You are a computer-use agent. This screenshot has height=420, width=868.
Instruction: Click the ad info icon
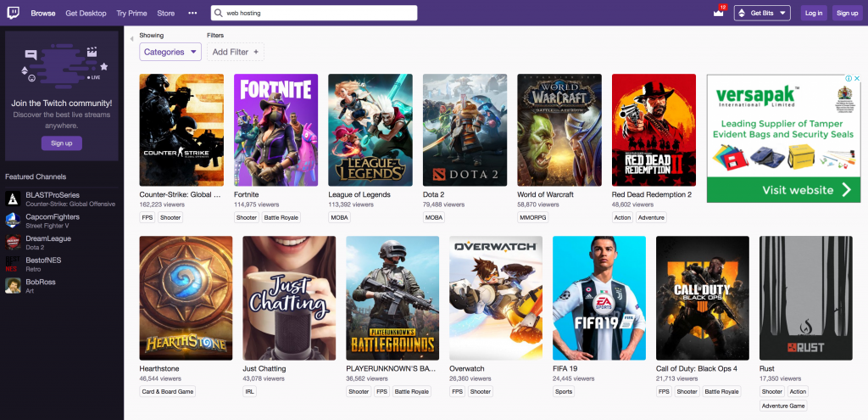(849, 78)
